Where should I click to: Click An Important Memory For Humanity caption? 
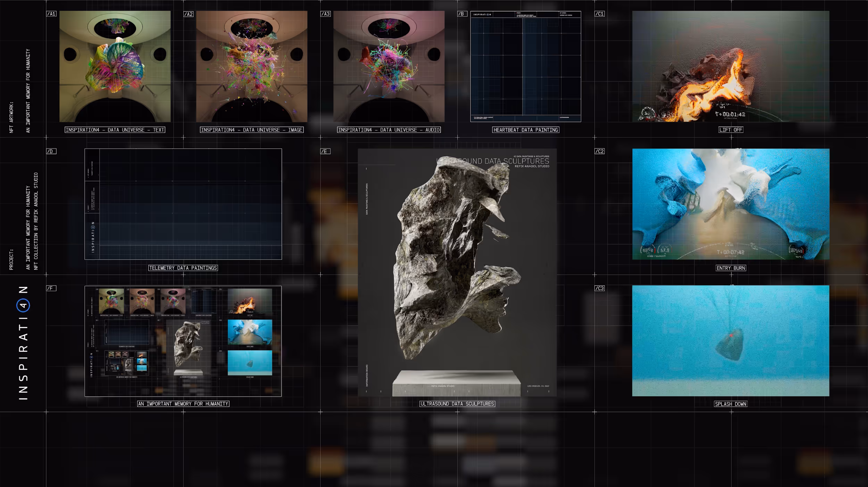point(183,404)
